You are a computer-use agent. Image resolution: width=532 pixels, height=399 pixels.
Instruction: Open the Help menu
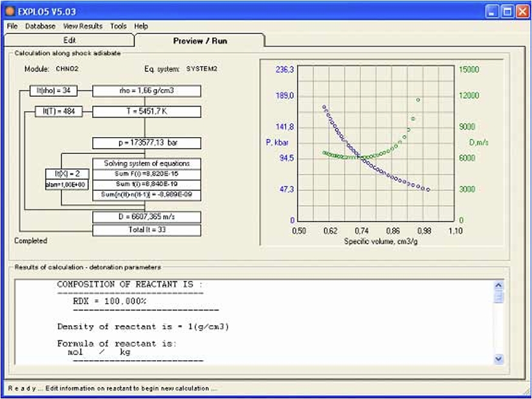coord(141,26)
